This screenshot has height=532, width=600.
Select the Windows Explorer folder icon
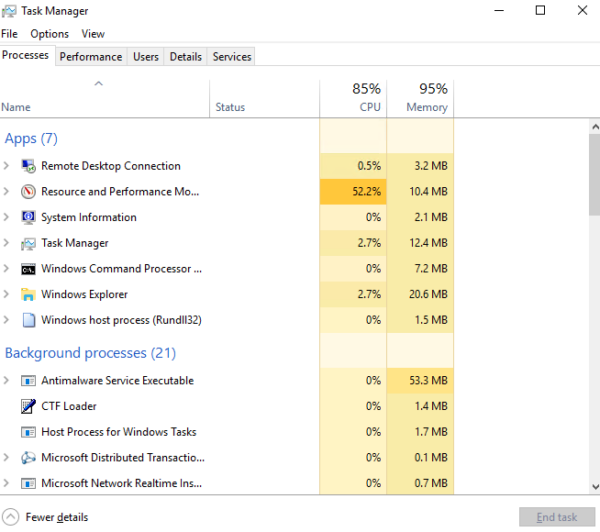pos(29,295)
